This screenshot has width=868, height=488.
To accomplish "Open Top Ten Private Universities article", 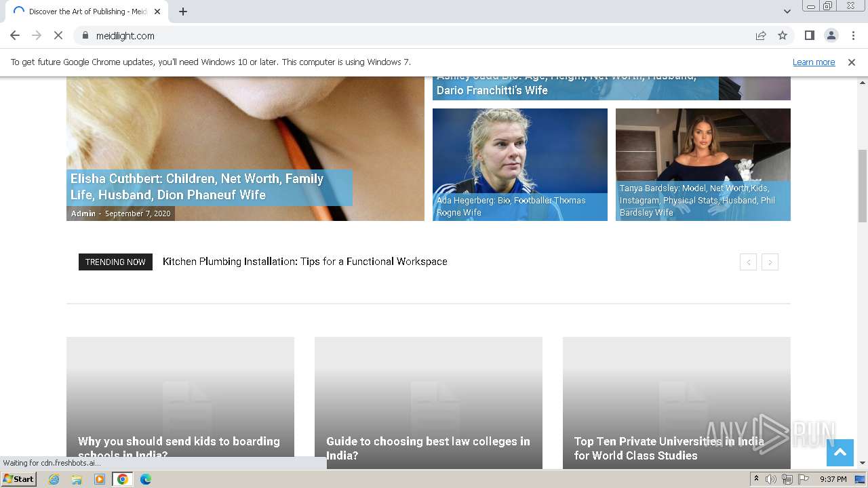I will click(x=669, y=448).
